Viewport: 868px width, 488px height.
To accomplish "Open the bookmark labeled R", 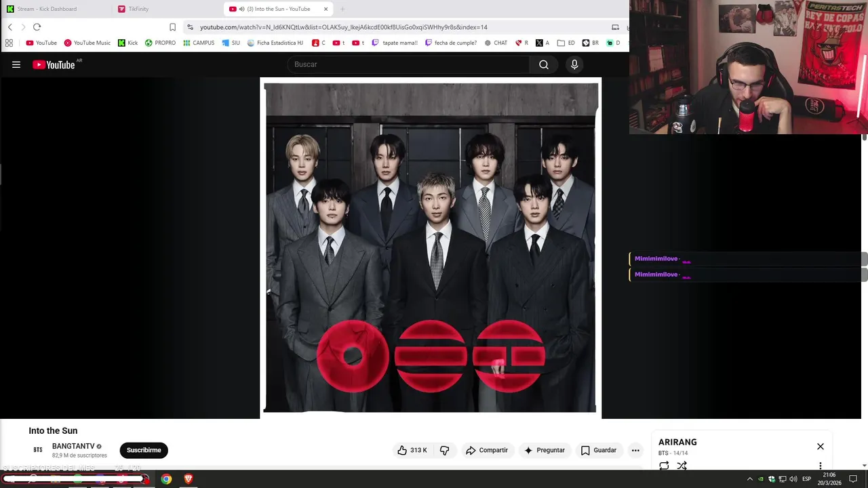I will [521, 43].
